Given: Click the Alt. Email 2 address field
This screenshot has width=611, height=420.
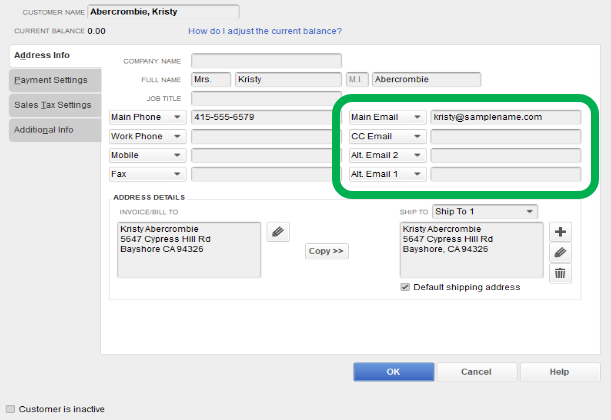Looking at the screenshot, I should pyautogui.click(x=505, y=155).
